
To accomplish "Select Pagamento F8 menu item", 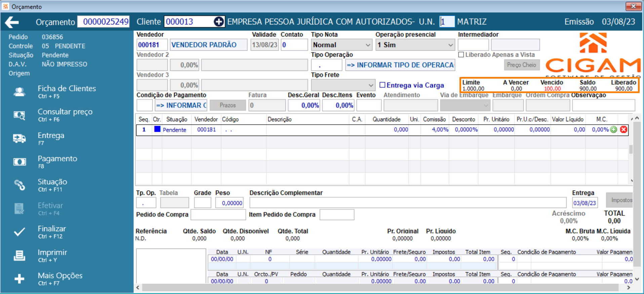I will (57, 162).
